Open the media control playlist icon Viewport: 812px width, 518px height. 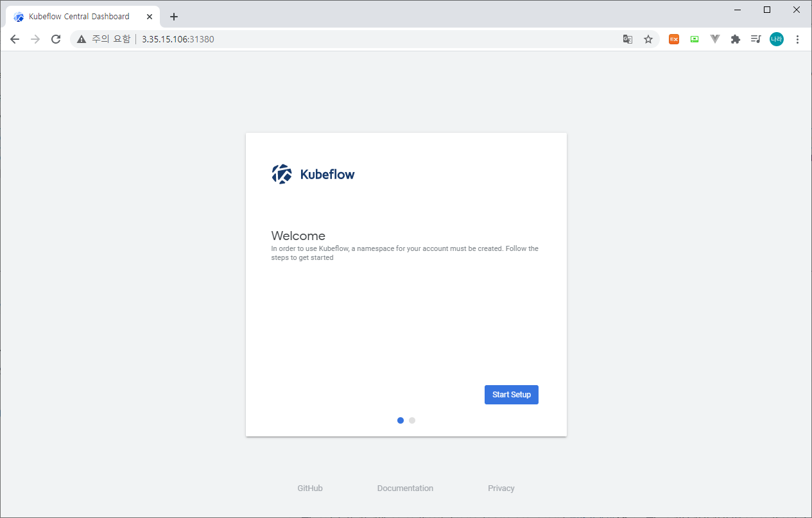pyautogui.click(x=756, y=39)
